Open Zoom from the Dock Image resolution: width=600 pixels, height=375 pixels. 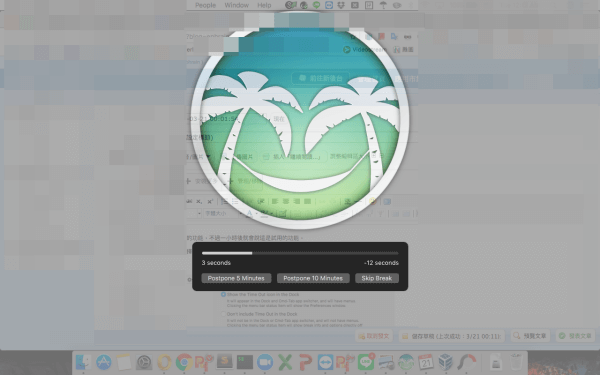tap(265, 362)
